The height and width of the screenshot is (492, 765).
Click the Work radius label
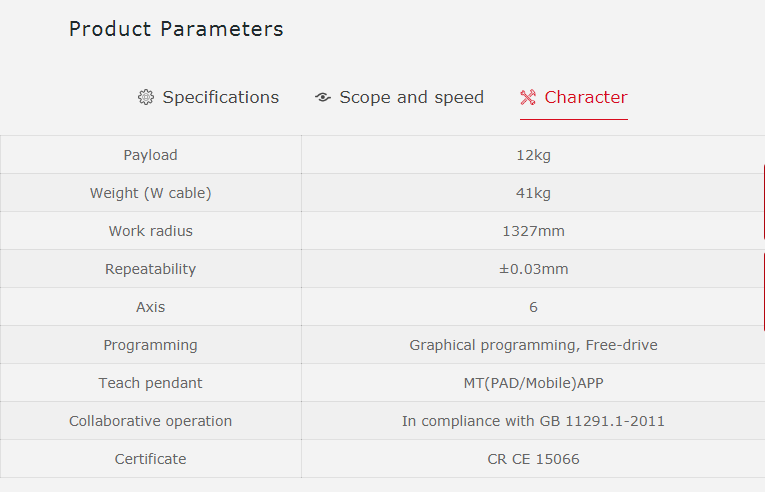point(150,231)
